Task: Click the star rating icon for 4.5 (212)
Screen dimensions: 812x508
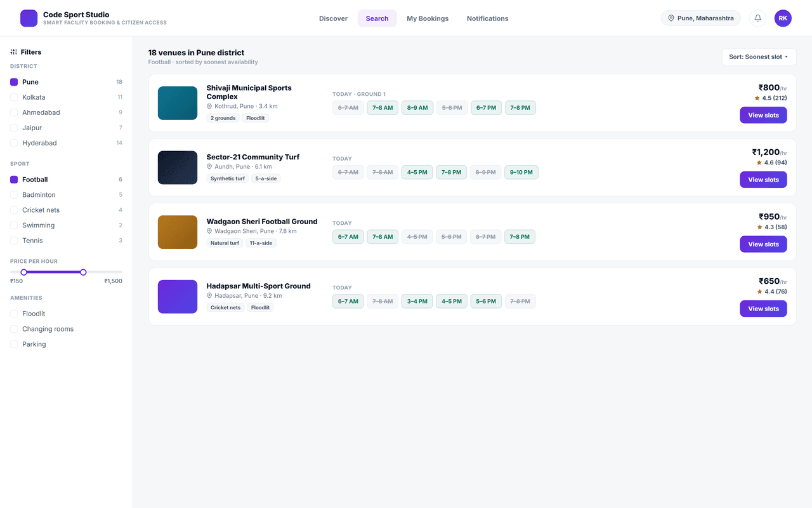Action: click(x=757, y=98)
